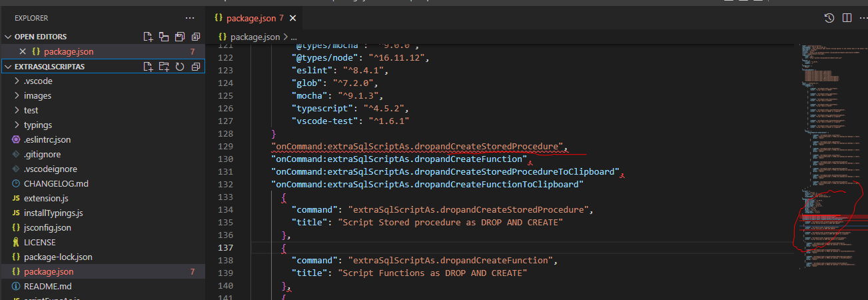
Task: Click New File icon in EXTRASQLSCRIPTAS header
Action: pos(149,67)
